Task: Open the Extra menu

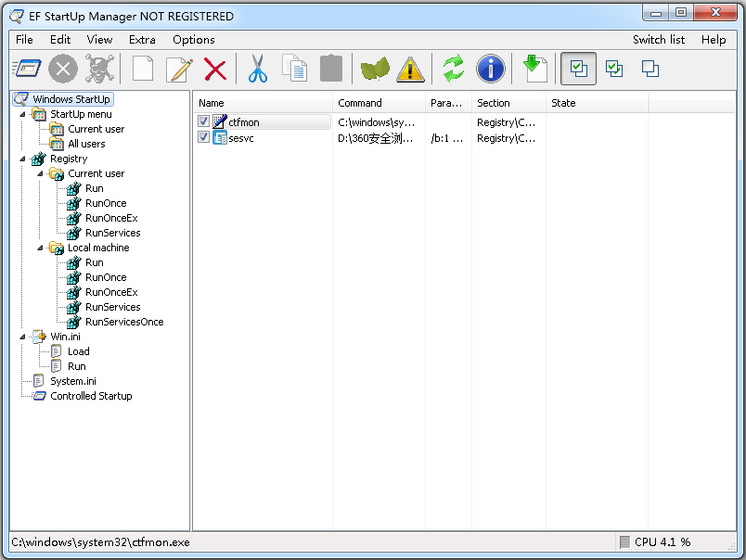Action: (x=142, y=40)
